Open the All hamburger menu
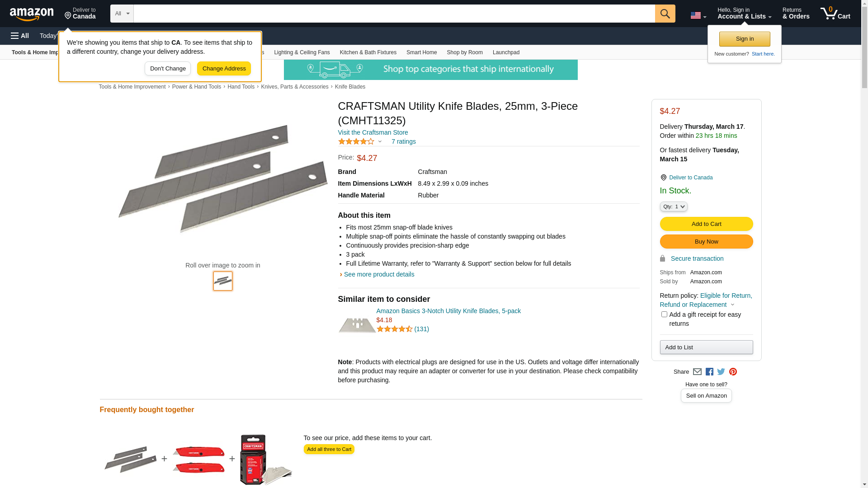The image size is (868, 488). [20, 36]
